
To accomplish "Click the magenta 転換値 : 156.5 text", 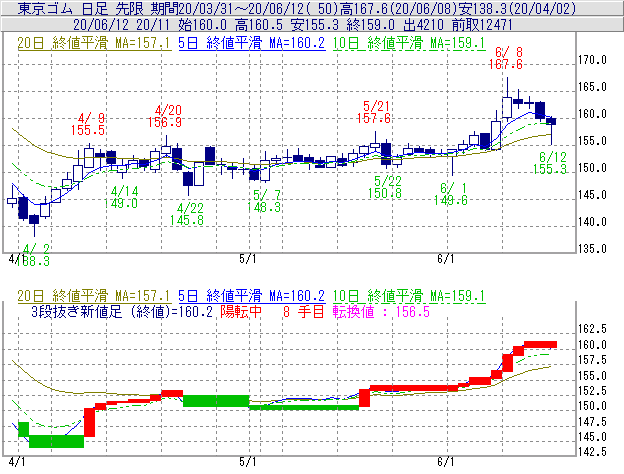I will point(381,312).
